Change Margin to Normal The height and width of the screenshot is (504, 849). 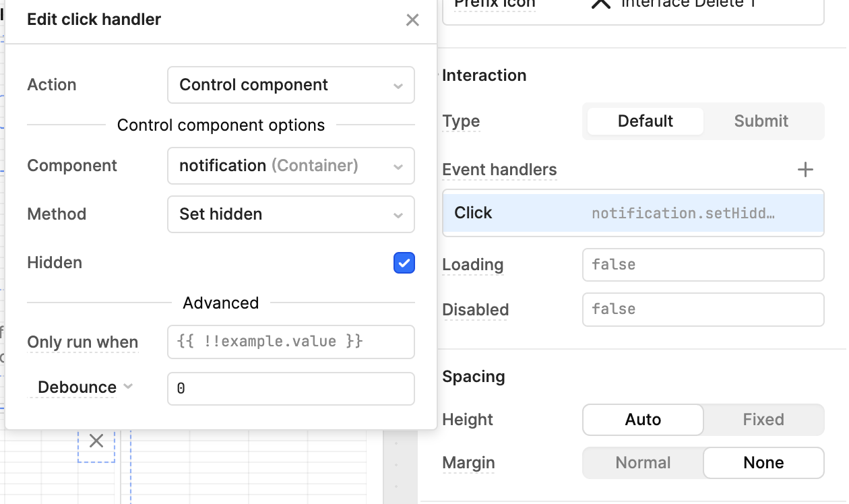643,463
